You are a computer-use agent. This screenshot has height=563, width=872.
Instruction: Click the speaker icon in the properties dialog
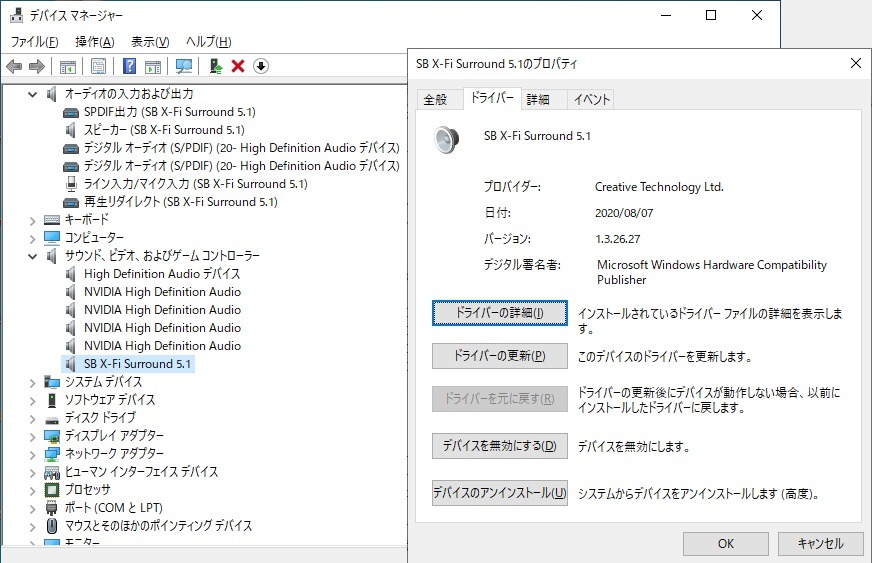tap(447, 140)
